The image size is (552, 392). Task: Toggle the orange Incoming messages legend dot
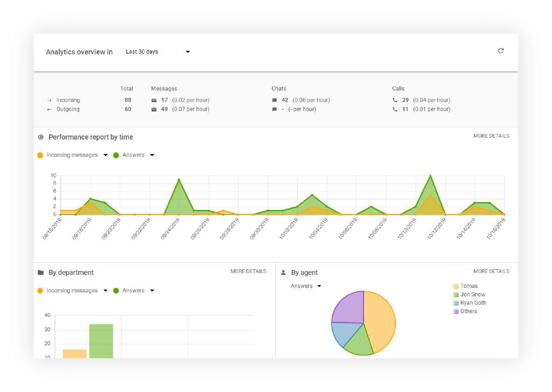pos(41,154)
